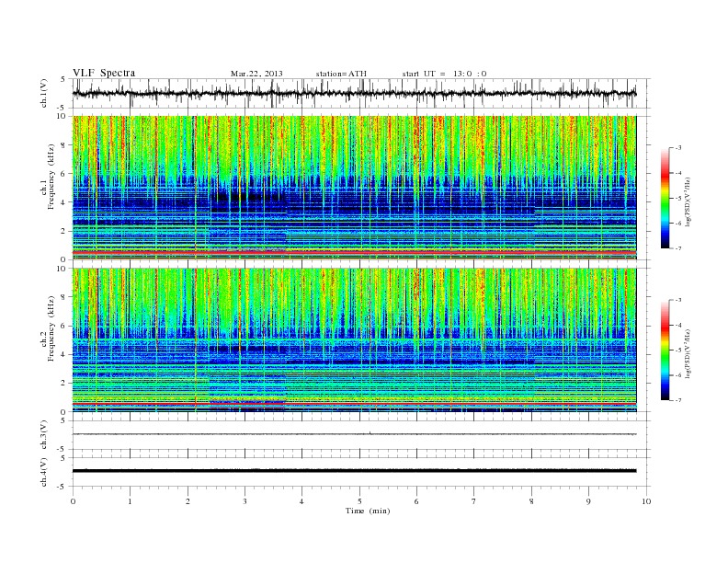The image size is (728, 563).
Task: Click the "6" frequency tick on ch.1 spectrogram
Action: [x=64, y=173]
